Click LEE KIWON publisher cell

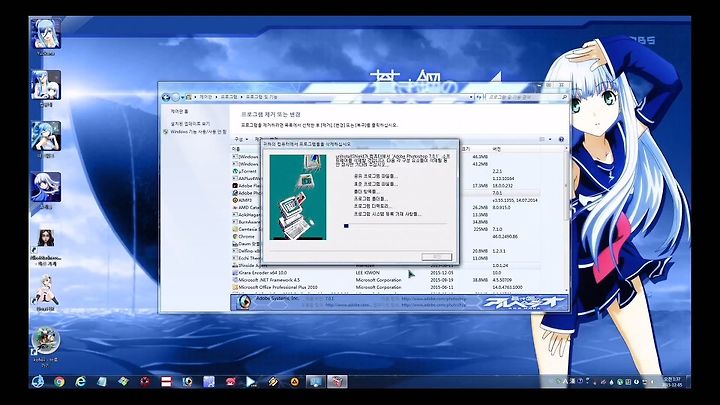point(367,273)
